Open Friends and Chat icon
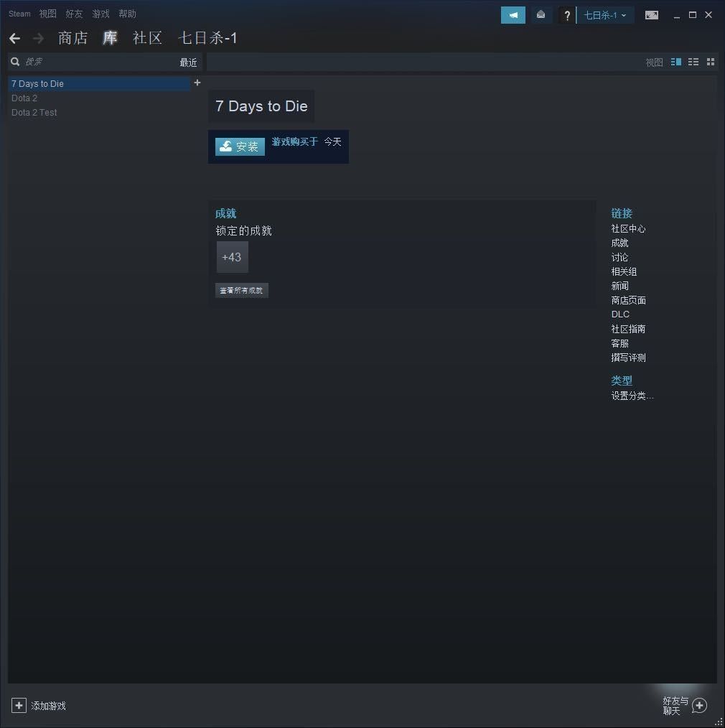 (x=699, y=706)
